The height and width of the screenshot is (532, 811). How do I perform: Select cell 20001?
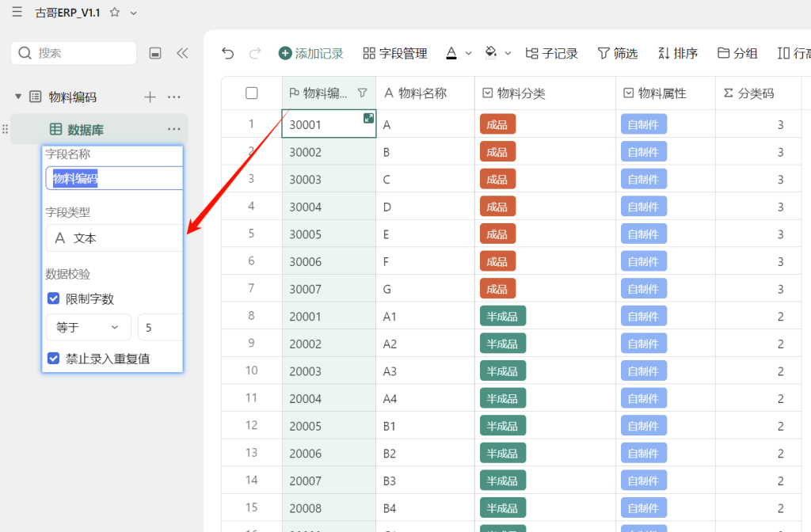(329, 317)
